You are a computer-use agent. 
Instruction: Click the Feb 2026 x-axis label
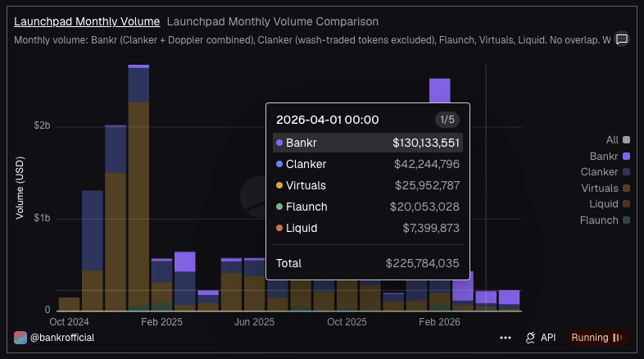pyautogui.click(x=439, y=322)
